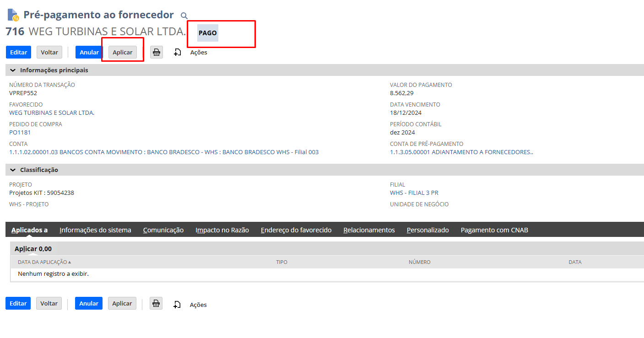
Task: Click the bottom printer icon
Action: coord(156,303)
